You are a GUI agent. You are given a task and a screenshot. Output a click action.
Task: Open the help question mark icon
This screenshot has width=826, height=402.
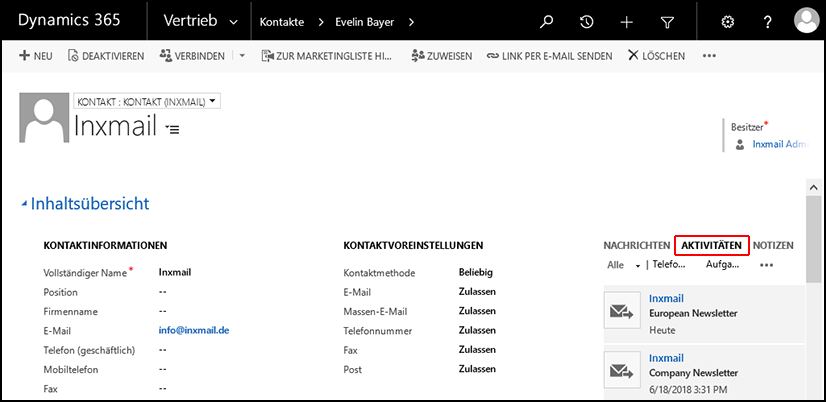coord(768,22)
